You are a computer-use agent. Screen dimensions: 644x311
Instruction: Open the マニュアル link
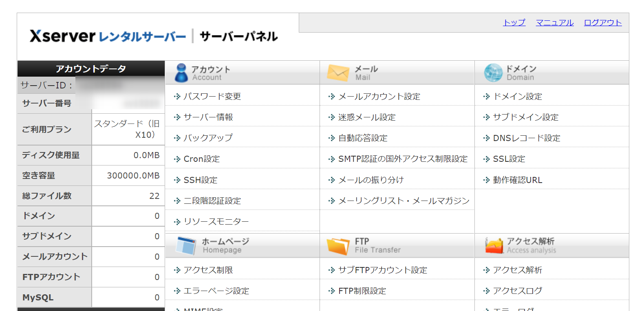[x=555, y=22]
